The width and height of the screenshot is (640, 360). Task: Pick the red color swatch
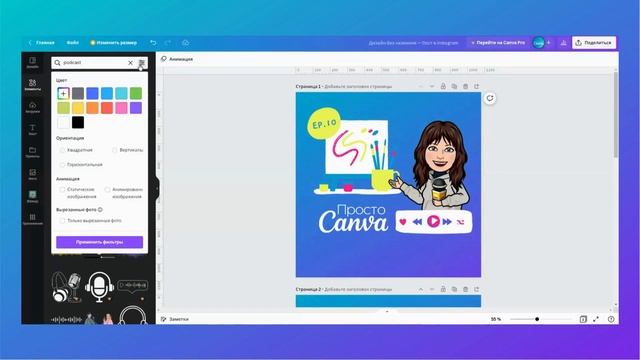107,108
